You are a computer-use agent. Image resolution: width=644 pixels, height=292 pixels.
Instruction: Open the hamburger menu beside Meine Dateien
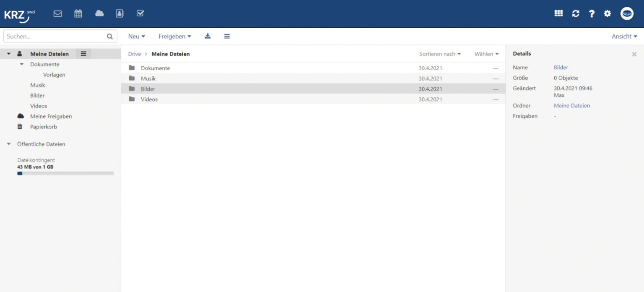(83, 54)
